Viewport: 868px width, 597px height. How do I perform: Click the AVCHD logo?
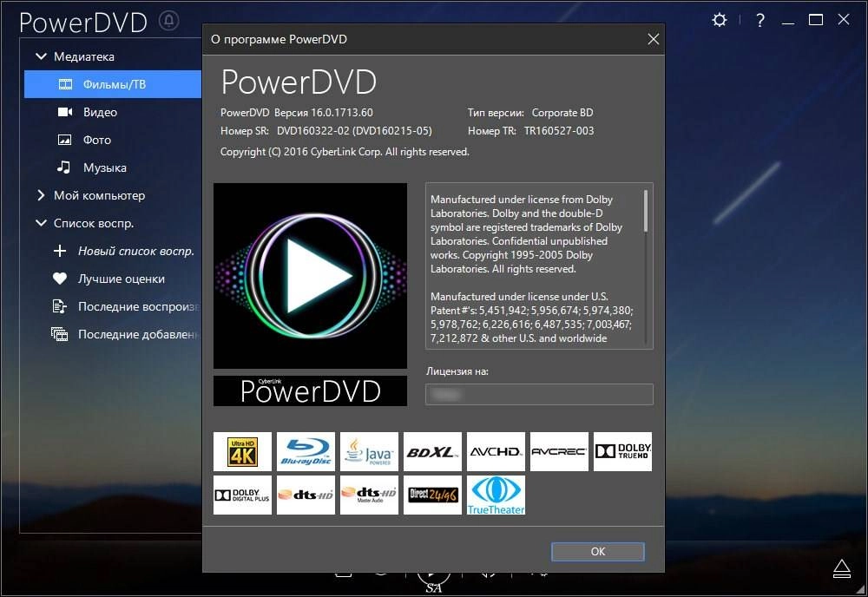496,451
